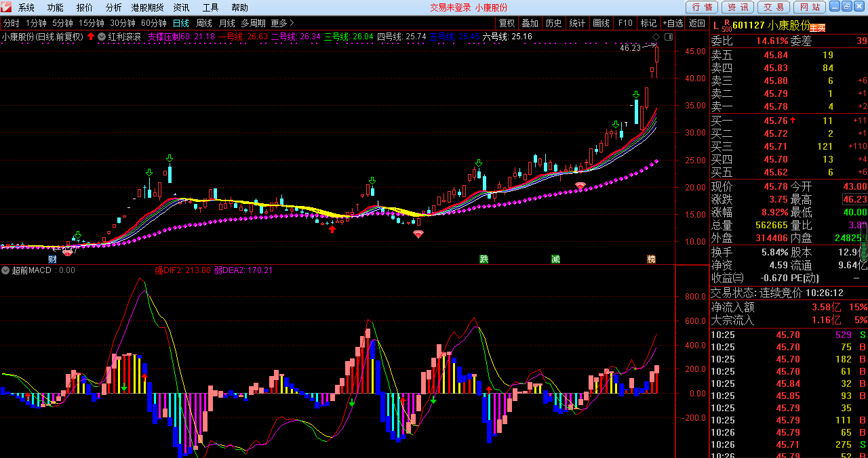
Task: Click the red up arrow beside 小康股份(日线,前复权)
Action: 91,36
